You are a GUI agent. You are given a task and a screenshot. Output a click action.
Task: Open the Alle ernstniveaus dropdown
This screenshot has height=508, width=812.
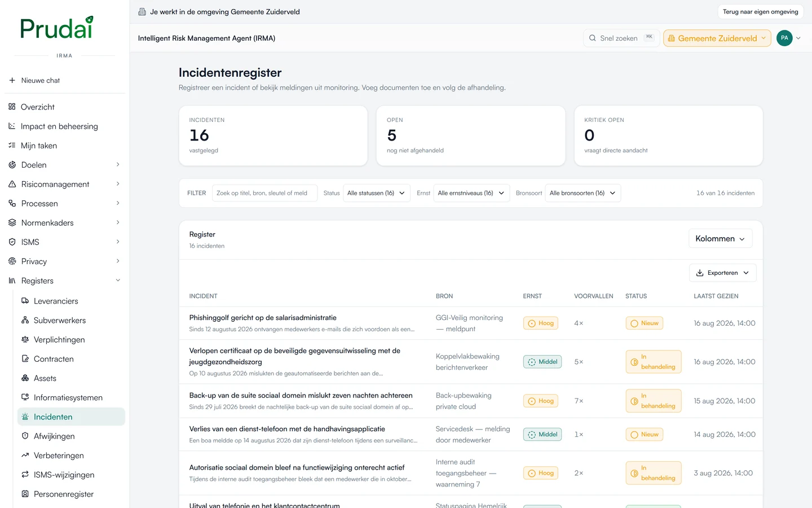471,193
